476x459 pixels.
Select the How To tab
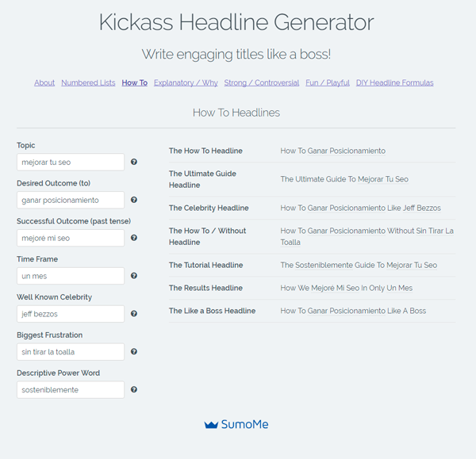134,82
